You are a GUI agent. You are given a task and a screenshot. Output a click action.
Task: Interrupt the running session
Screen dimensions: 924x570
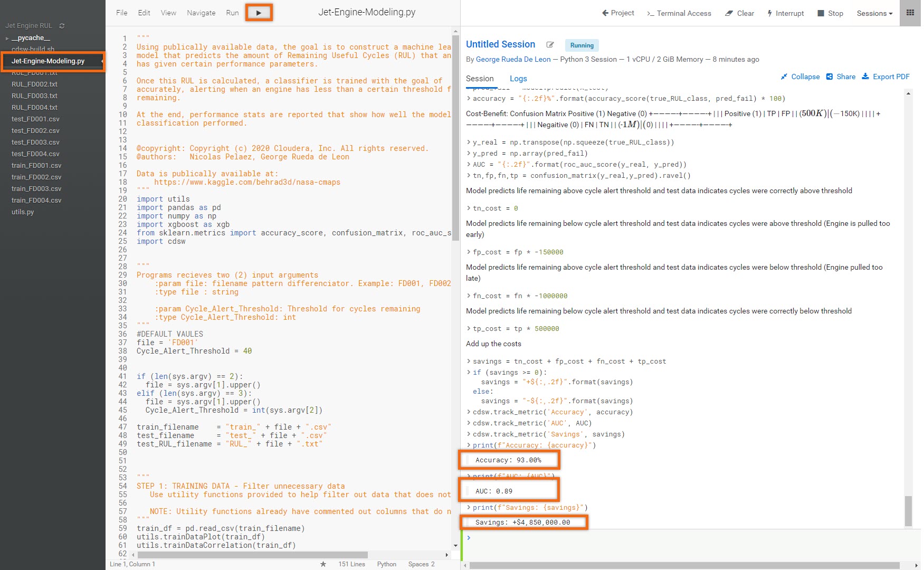tap(785, 13)
